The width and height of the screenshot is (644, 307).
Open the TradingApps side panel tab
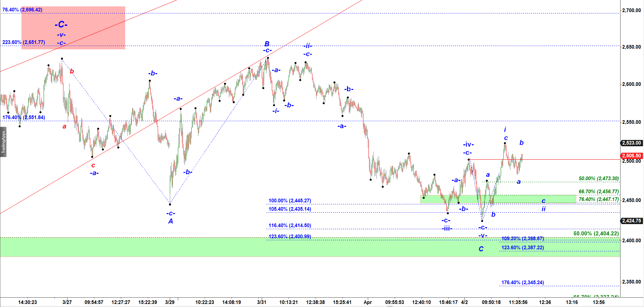pos(3,142)
